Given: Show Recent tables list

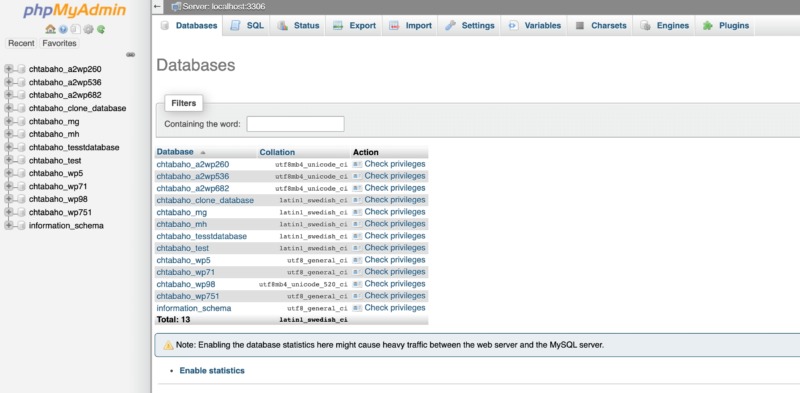Looking at the screenshot, I should coord(21,43).
